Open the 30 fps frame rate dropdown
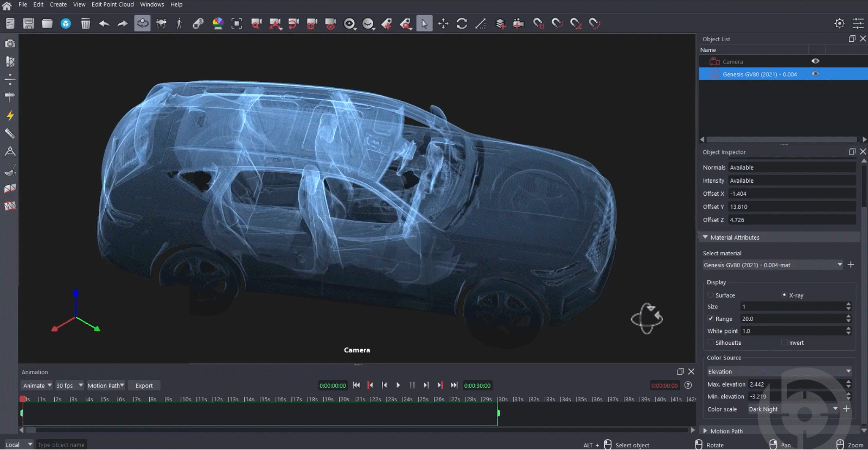Image resolution: width=868 pixels, height=450 pixels. pyautogui.click(x=69, y=385)
